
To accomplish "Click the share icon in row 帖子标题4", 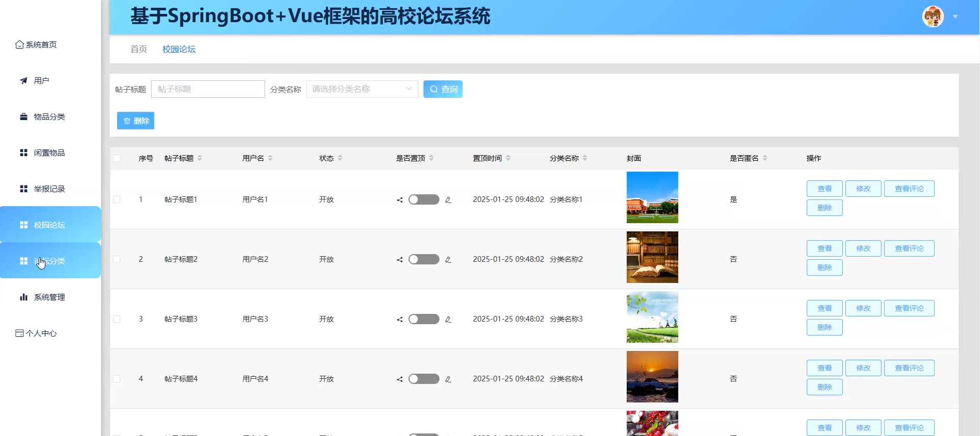I will tap(400, 379).
